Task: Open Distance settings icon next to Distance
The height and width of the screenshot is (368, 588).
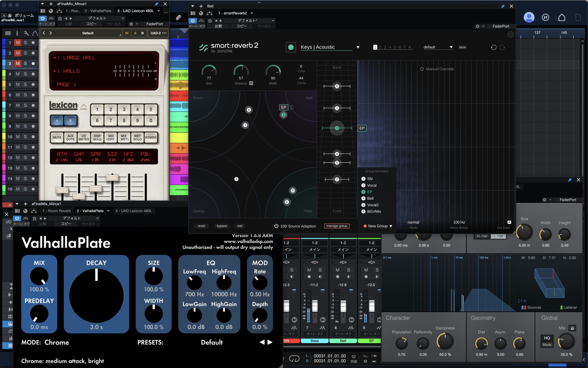Action: tap(251, 83)
